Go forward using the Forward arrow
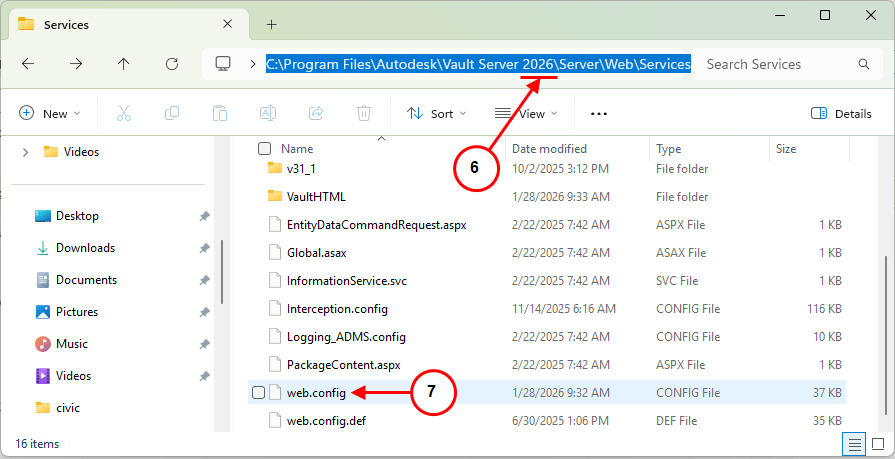The width and height of the screenshot is (895, 459). 76,64
